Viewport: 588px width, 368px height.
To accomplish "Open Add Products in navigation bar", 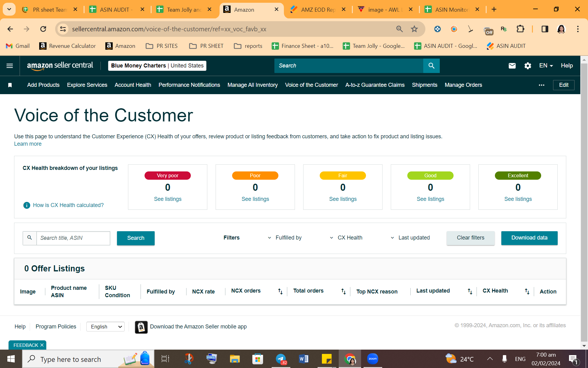I will pyautogui.click(x=43, y=85).
